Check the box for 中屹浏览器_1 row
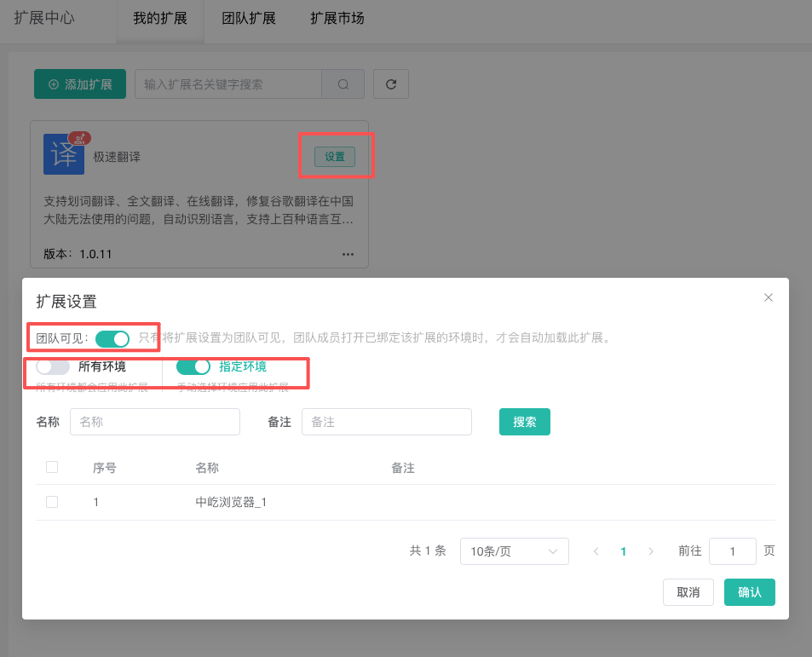Screen dimensions: 812x657 pyautogui.click(x=52, y=502)
